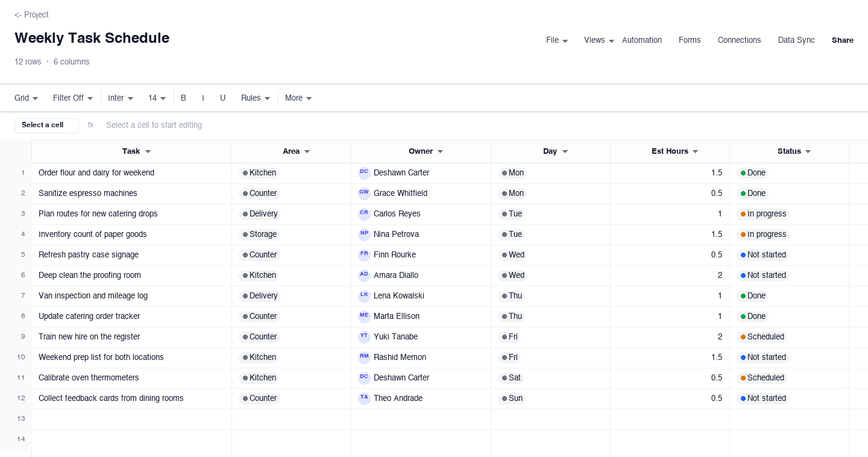The height and width of the screenshot is (457, 868).
Task: Click the fx formula icon
Action: 90,125
